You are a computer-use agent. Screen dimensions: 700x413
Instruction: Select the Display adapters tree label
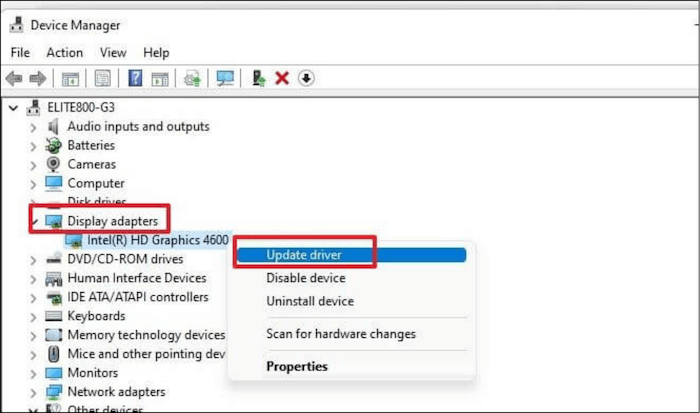click(112, 221)
